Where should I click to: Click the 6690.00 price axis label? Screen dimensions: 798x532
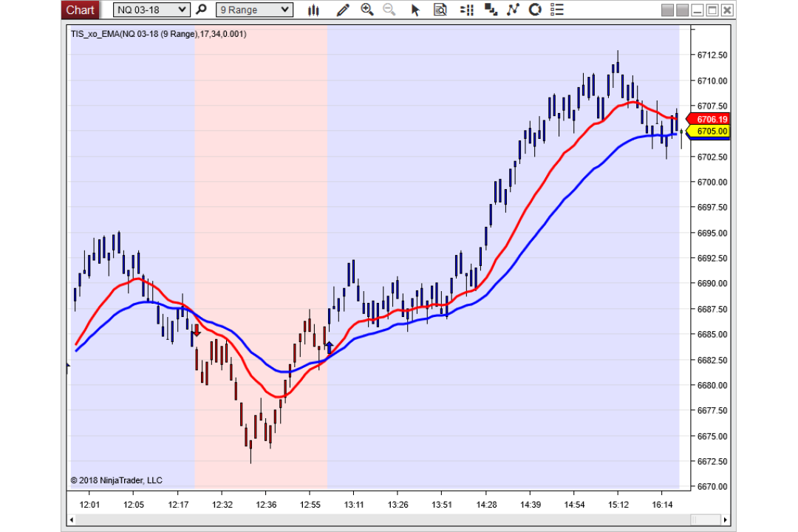tap(712, 284)
